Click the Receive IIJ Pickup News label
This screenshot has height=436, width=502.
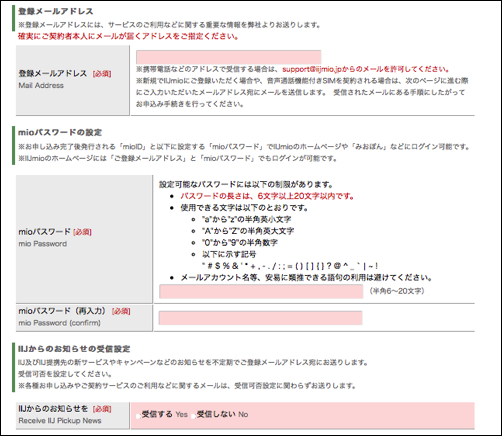tap(60, 421)
